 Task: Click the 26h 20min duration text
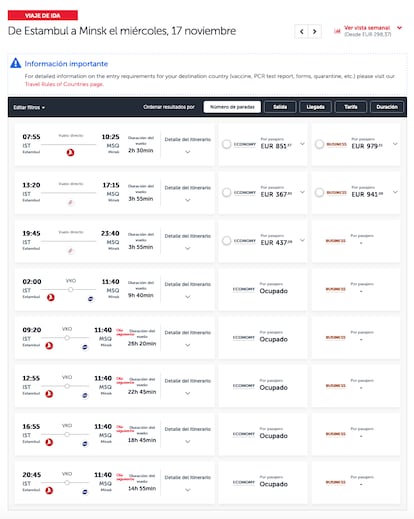pyautogui.click(x=142, y=344)
